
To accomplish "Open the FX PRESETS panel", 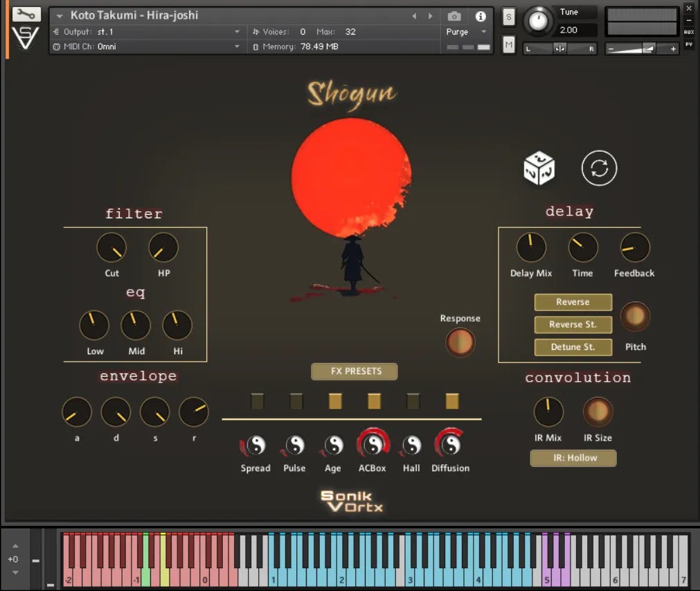I will pos(354,371).
